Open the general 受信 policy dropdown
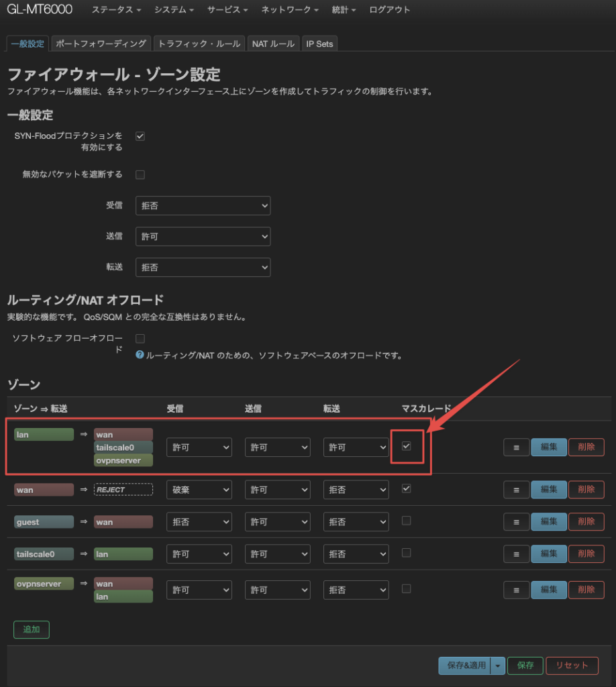Image resolution: width=616 pixels, height=687 pixels. click(x=203, y=206)
